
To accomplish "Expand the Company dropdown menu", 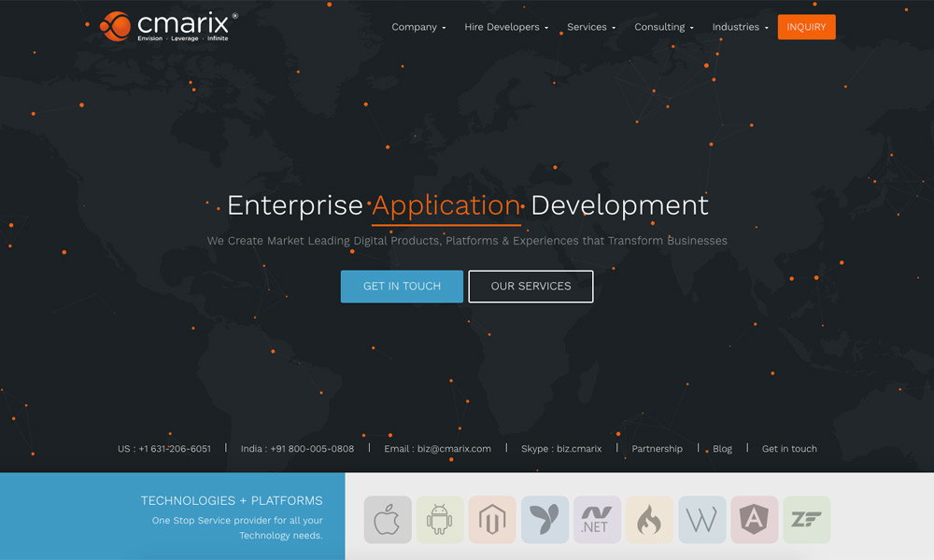I will pyautogui.click(x=418, y=27).
